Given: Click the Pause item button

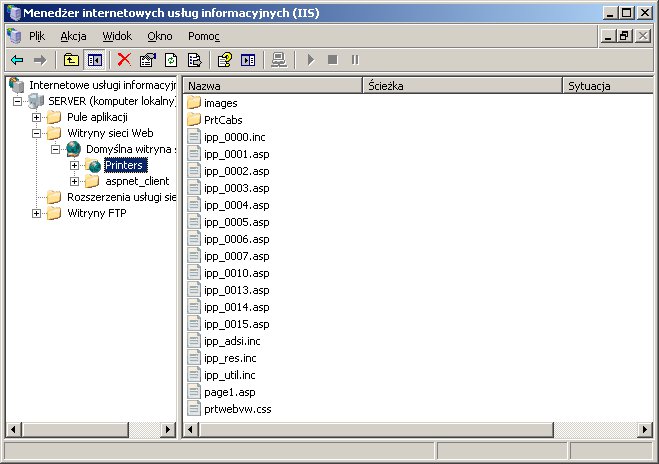Looking at the screenshot, I should pyautogui.click(x=355, y=60).
